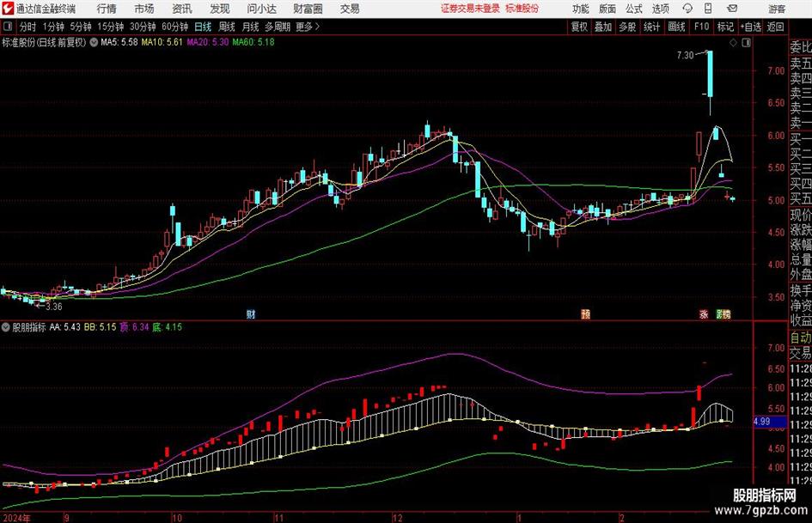Open the 资讯 menu
This screenshot has height=523, width=812.
182,9
